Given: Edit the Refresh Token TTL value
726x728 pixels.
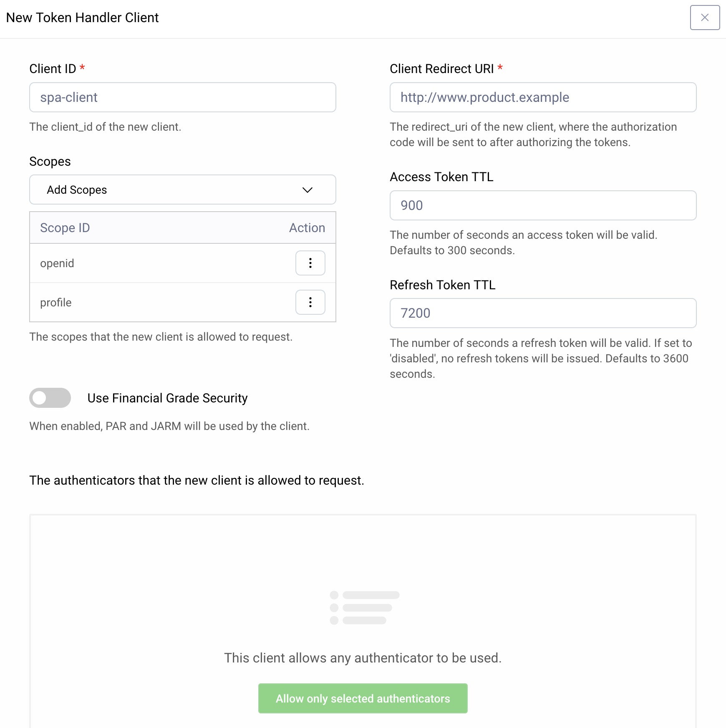Looking at the screenshot, I should [x=542, y=313].
